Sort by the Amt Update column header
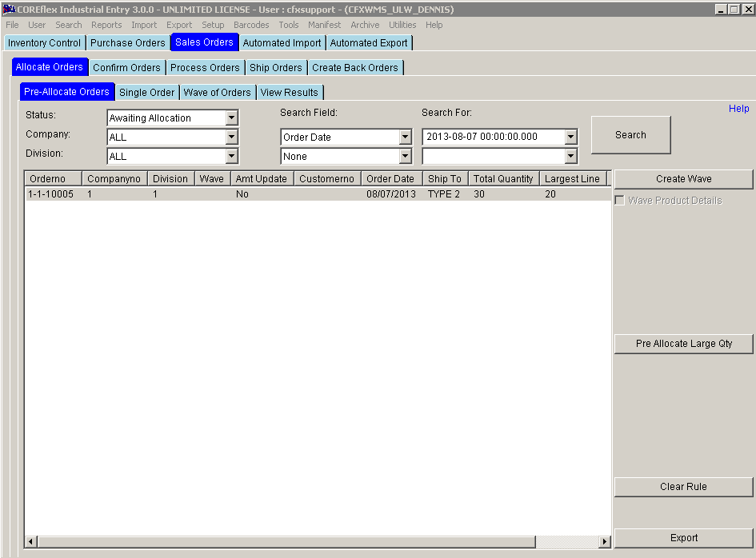756x558 pixels. click(x=262, y=179)
